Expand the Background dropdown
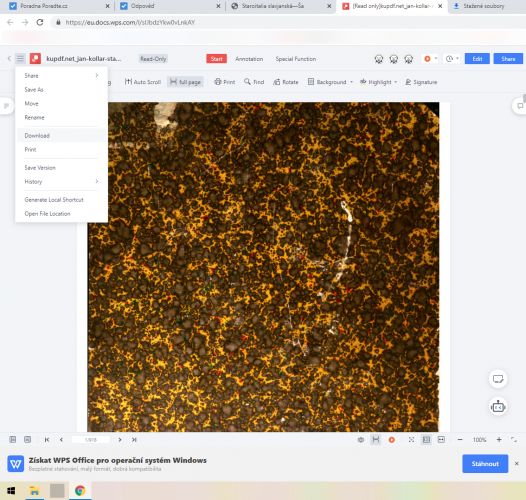The image size is (526, 500). coord(330,82)
